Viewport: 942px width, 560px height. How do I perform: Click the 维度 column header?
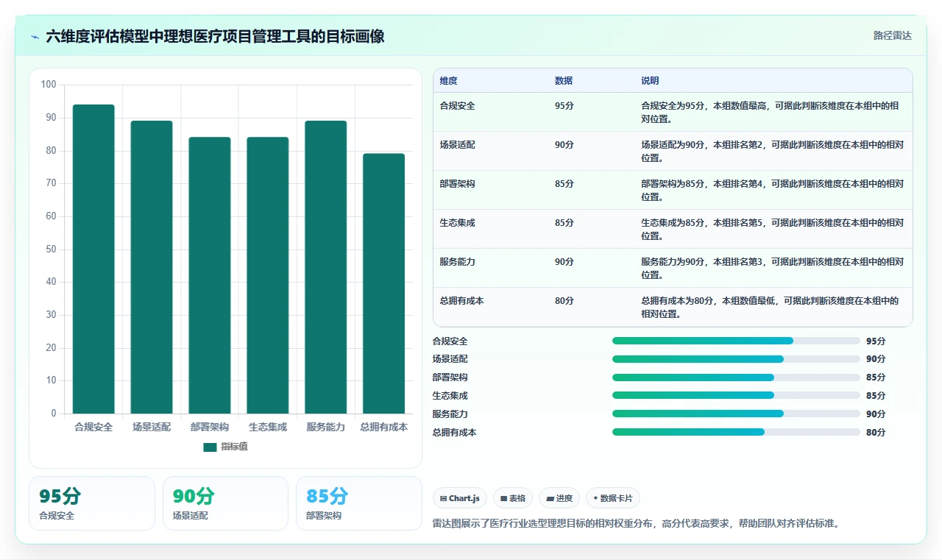click(448, 81)
